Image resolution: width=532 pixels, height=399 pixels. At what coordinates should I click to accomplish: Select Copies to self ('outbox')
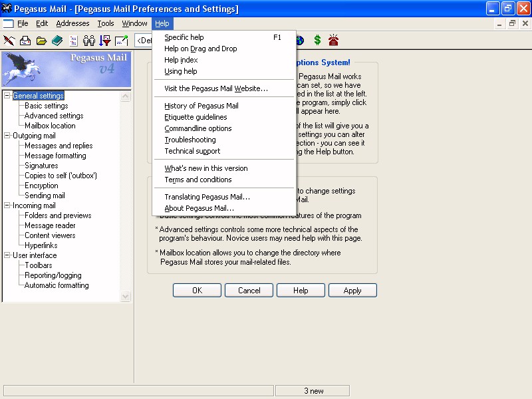point(61,176)
